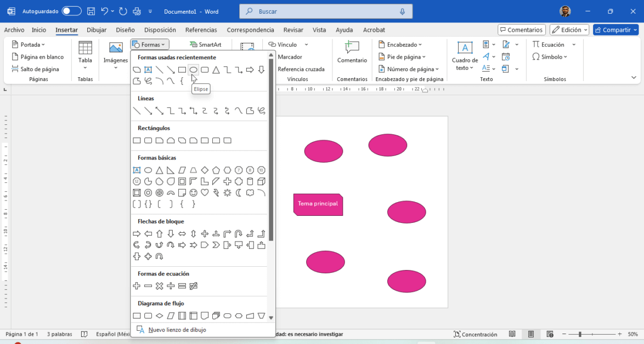Pick the smiley face shape

193,193
